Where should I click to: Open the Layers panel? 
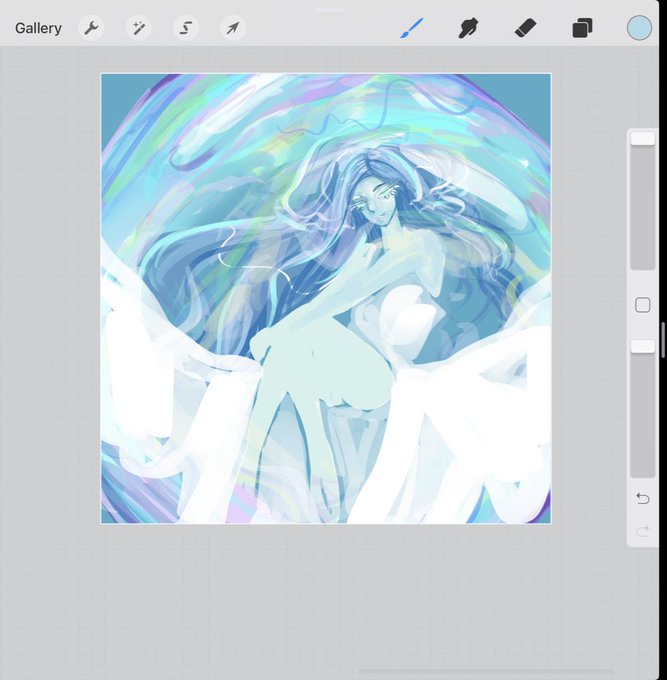point(582,28)
